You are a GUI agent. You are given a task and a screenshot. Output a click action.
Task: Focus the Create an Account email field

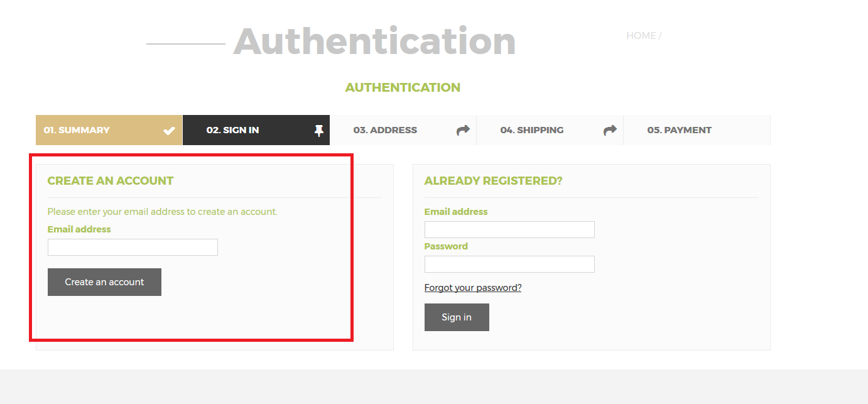click(133, 247)
